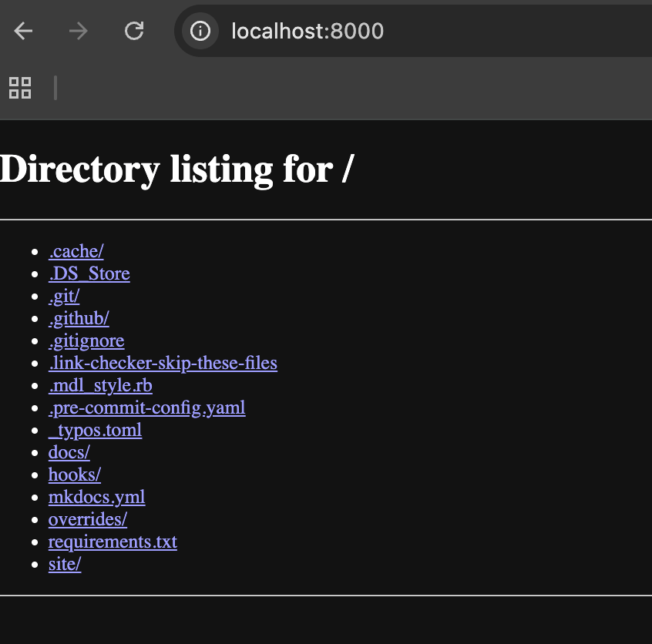Open the .DS_Store file link
The image size is (652, 644).
89,273
